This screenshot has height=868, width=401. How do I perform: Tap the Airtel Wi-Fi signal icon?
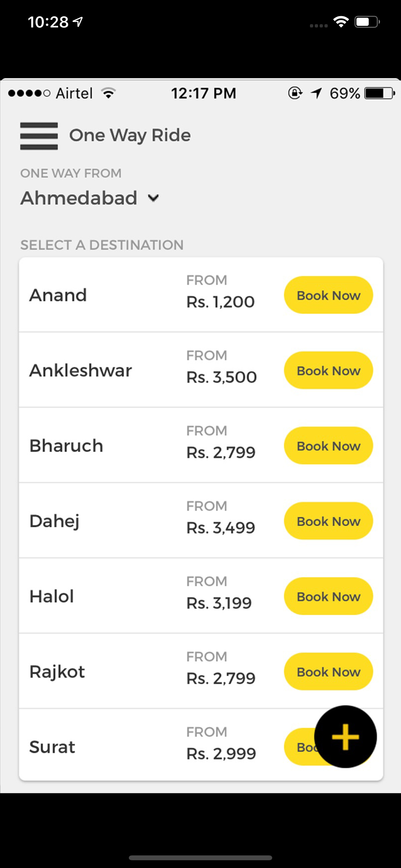(x=108, y=93)
